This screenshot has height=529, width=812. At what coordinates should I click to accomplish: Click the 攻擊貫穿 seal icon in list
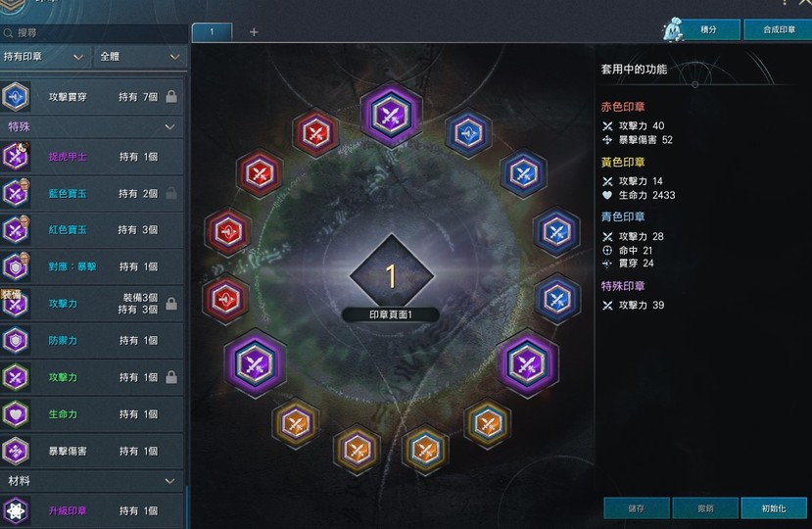[16, 96]
